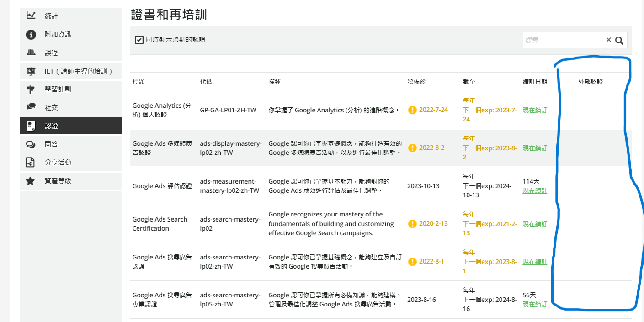This screenshot has height=322, width=644.
Task: Click the 續訂日期 column header
Action: (535, 82)
